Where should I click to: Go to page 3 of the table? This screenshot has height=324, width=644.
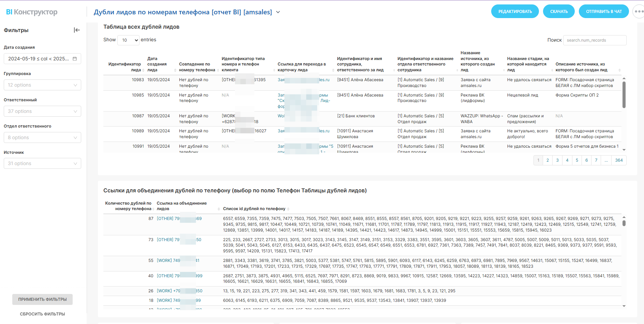[x=557, y=160]
